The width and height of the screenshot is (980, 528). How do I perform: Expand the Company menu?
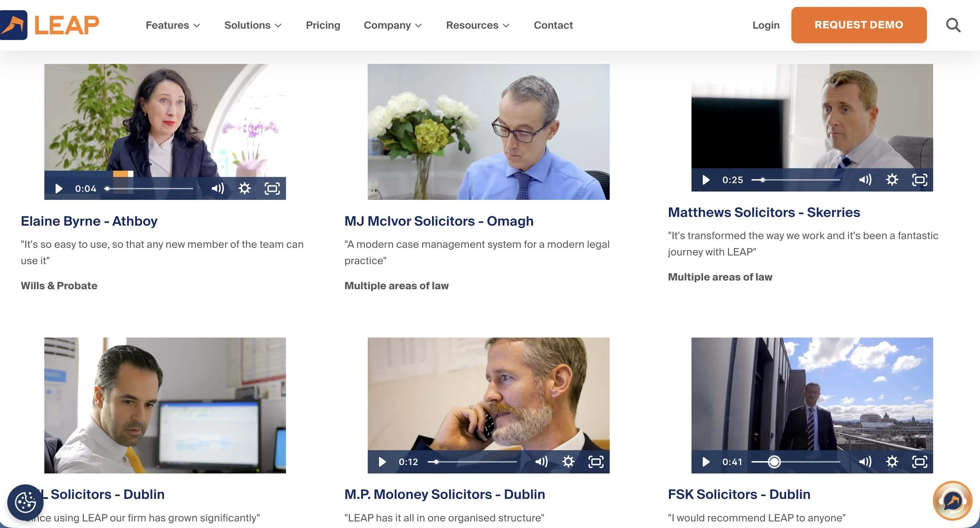(x=393, y=25)
